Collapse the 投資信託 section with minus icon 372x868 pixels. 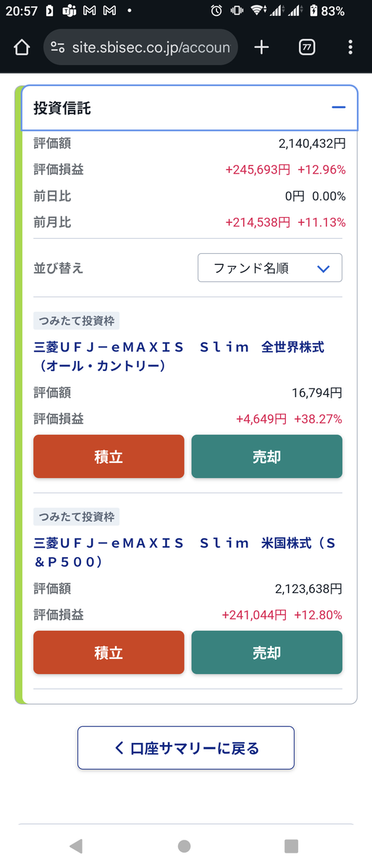(x=339, y=108)
